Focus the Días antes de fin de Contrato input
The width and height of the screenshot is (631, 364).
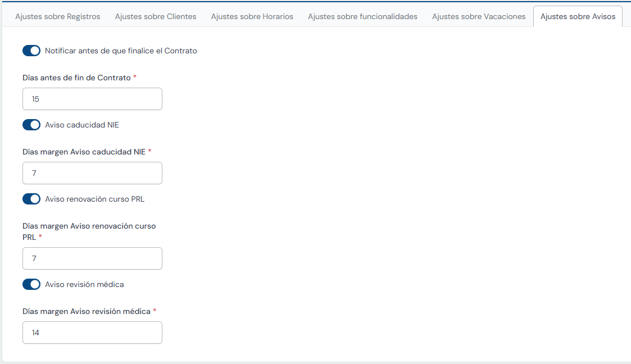92,99
